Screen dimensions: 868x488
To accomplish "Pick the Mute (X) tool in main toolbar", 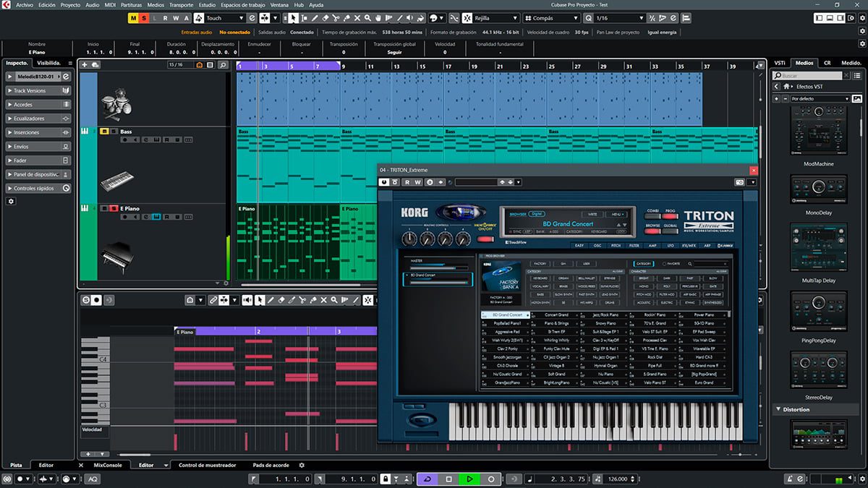I will coord(357,18).
